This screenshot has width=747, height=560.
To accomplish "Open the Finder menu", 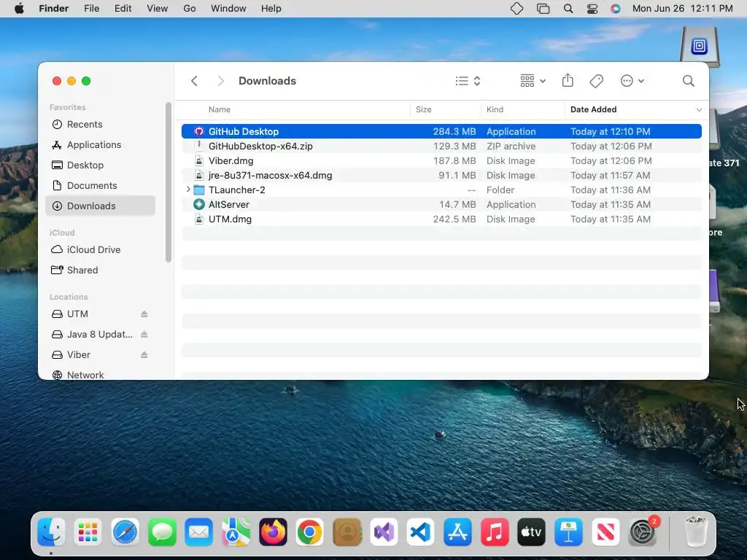I will pos(54,9).
